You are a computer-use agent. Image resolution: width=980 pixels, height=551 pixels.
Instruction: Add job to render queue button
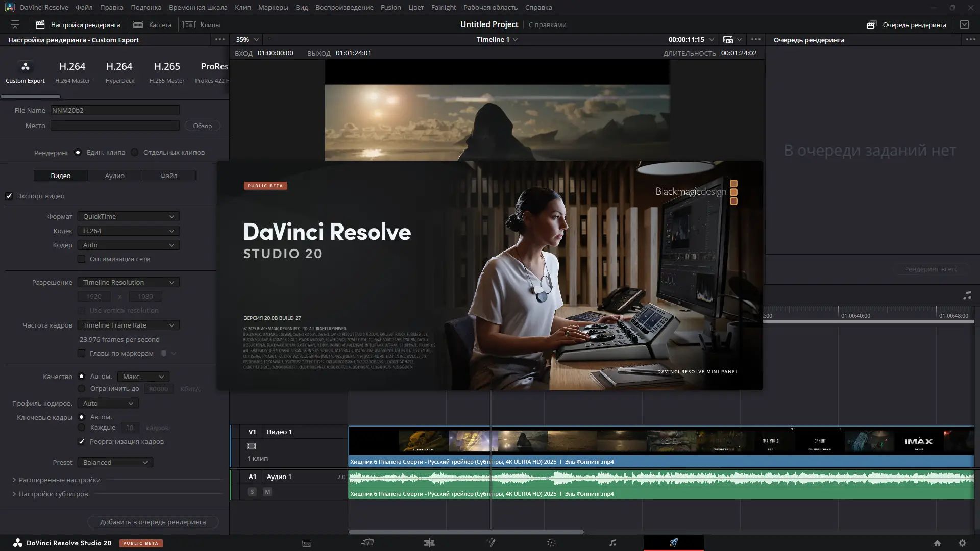tap(153, 522)
